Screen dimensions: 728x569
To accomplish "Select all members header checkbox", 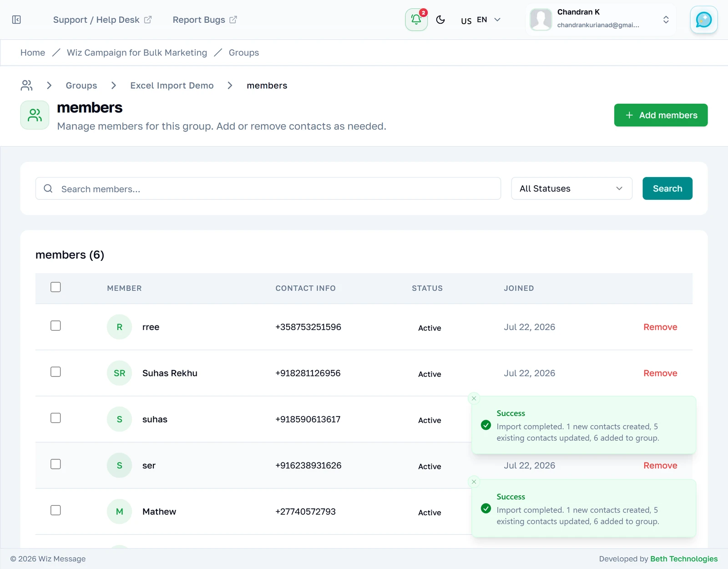I will (x=56, y=287).
